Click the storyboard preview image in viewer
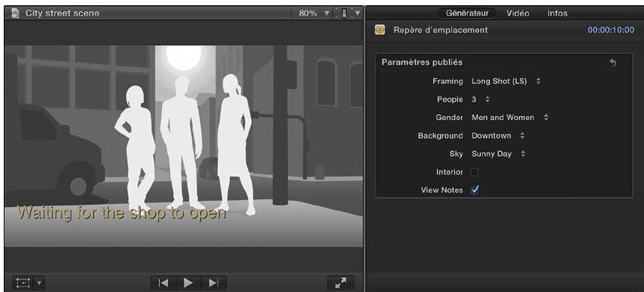 [184, 146]
